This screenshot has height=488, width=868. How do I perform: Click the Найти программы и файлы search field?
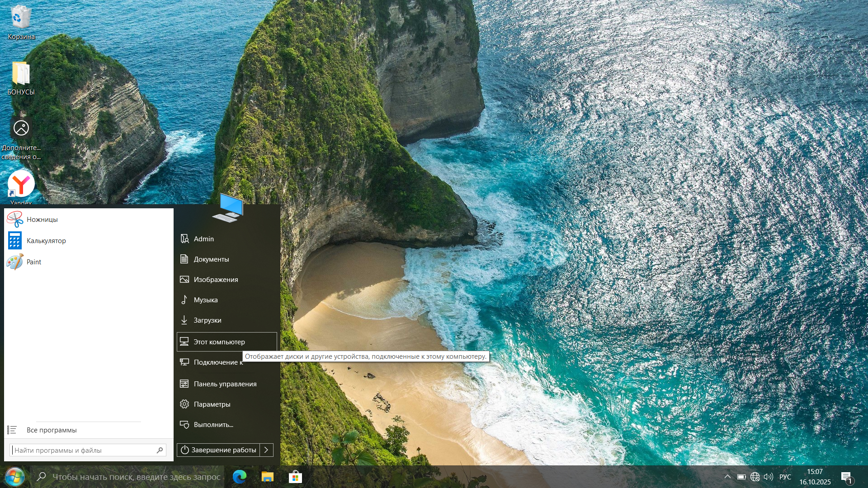coord(84,450)
